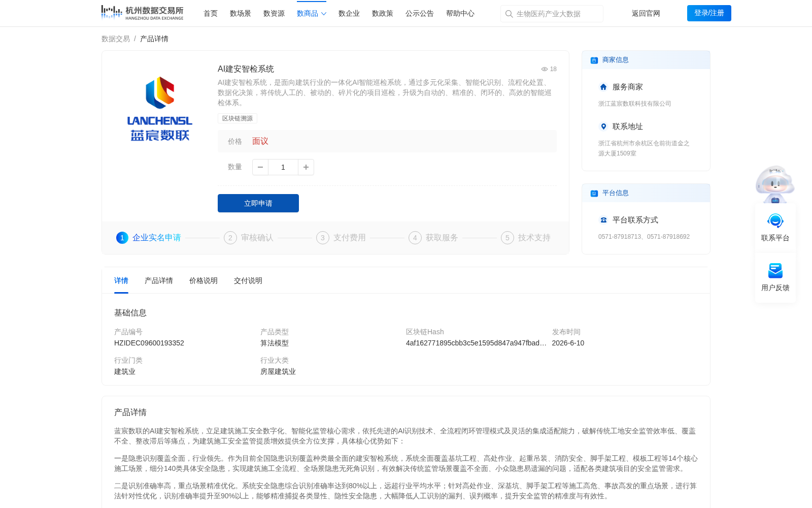The width and height of the screenshot is (812, 508).
Task: Click product type value 算法模型
Action: coord(275,343)
